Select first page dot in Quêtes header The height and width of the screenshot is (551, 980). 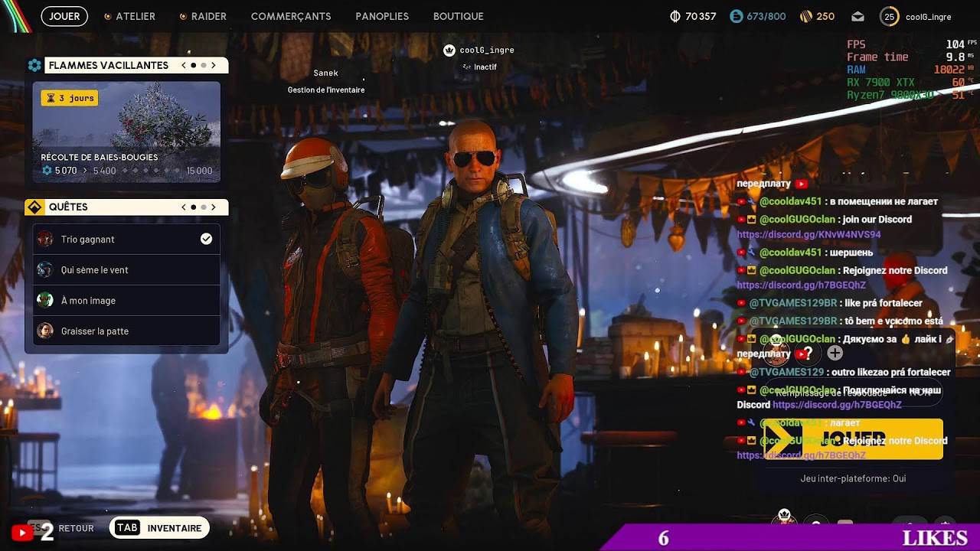tap(193, 207)
